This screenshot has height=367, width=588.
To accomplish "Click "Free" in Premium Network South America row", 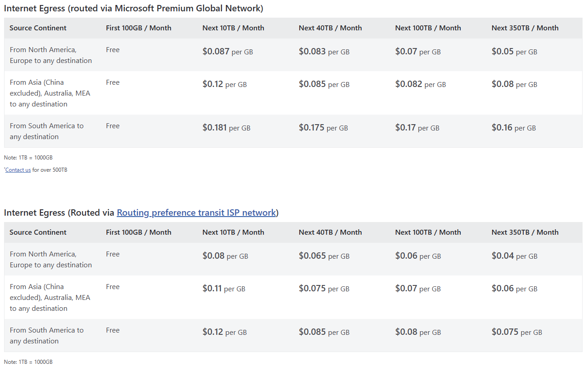I will click(x=113, y=126).
